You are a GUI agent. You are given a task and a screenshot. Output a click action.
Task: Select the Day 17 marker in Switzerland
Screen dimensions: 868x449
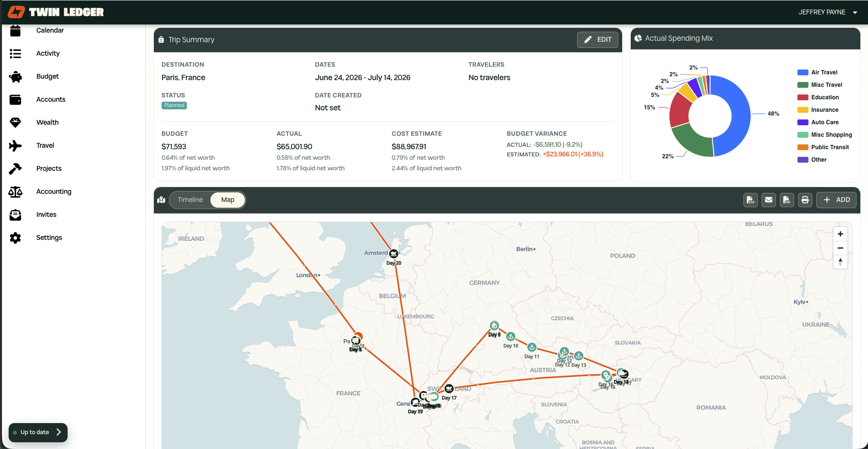pos(449,389)
